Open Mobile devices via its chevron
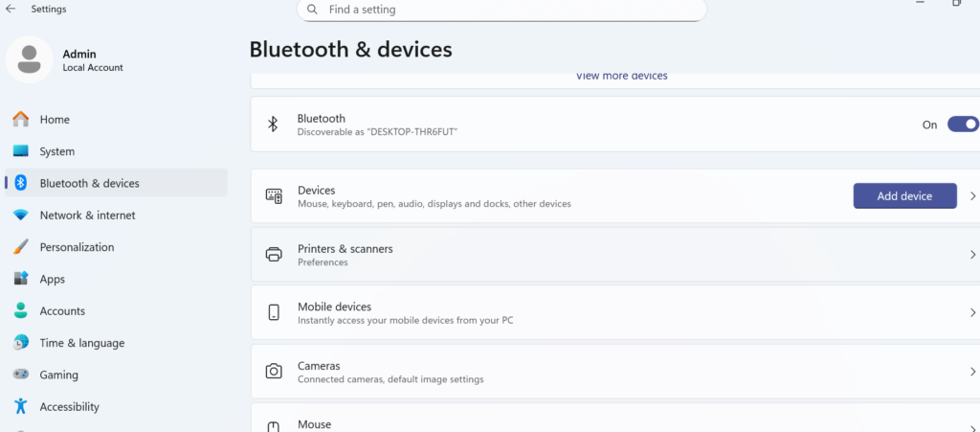Viewport: 980px width, 432px height. coord(972,312)
